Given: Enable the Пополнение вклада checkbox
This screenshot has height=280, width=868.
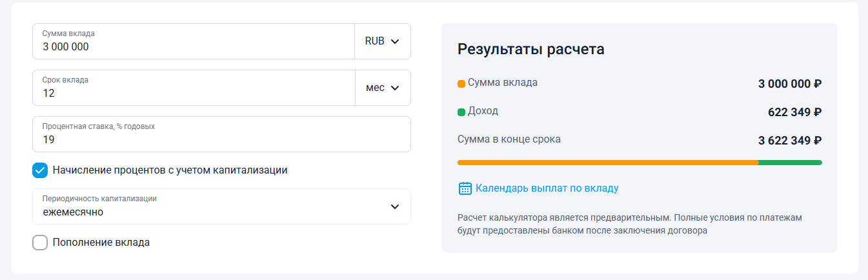Looking at the screenshot, I should coord(40,243).
